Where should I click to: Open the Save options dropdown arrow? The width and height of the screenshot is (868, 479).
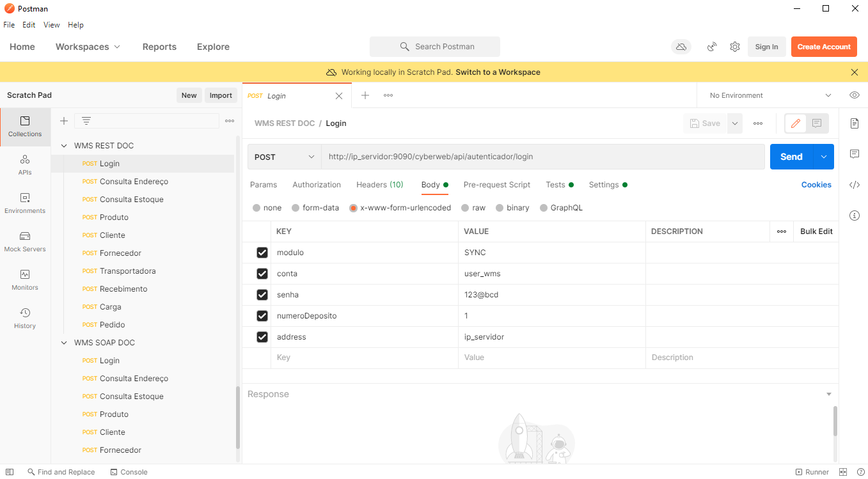coord(735,123)
